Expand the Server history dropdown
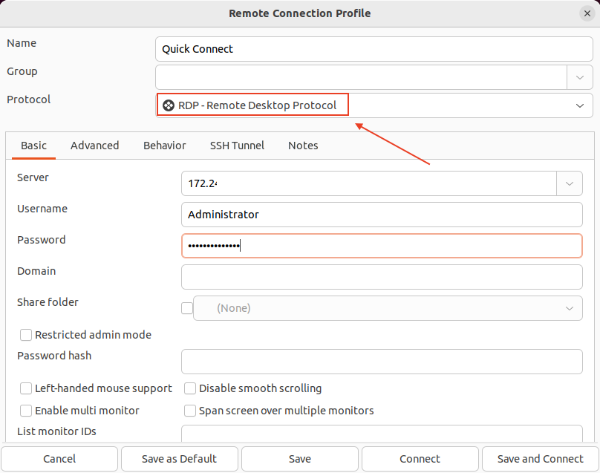 click(x=569, y=184)
